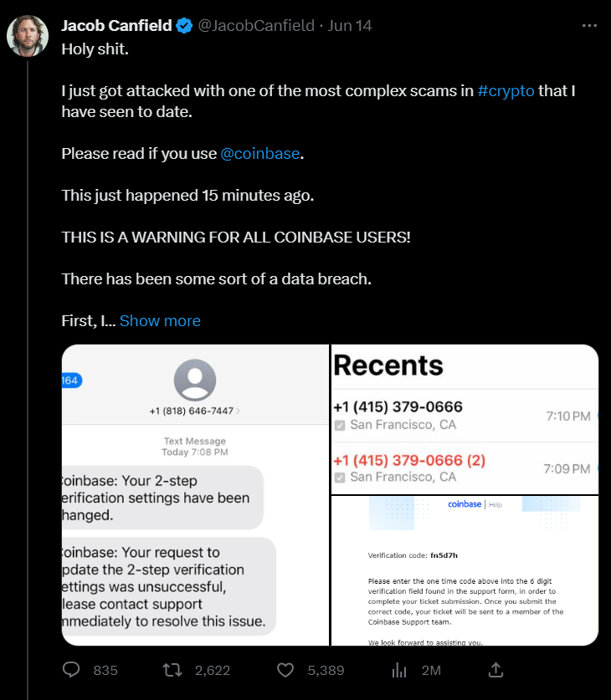Open the three-dot more options menu
The width and height of the screenshot is (611, 700).
pos(589,26)
